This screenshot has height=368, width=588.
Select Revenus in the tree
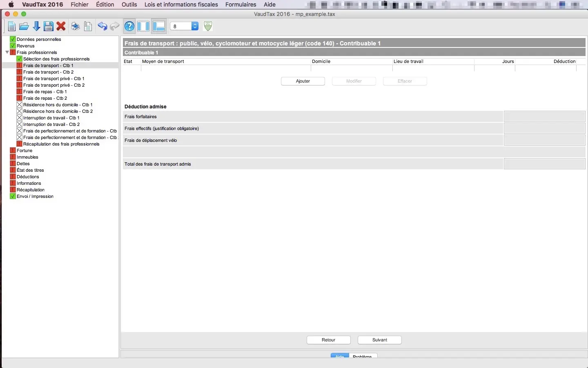[x=26, y=46]
